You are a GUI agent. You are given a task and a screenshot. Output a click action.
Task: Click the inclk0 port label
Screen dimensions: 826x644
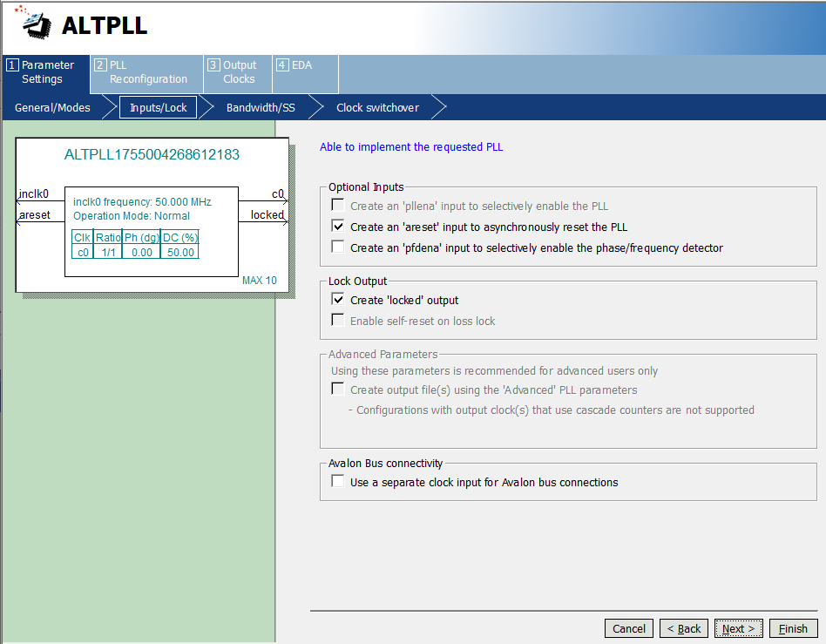(34, 194)
